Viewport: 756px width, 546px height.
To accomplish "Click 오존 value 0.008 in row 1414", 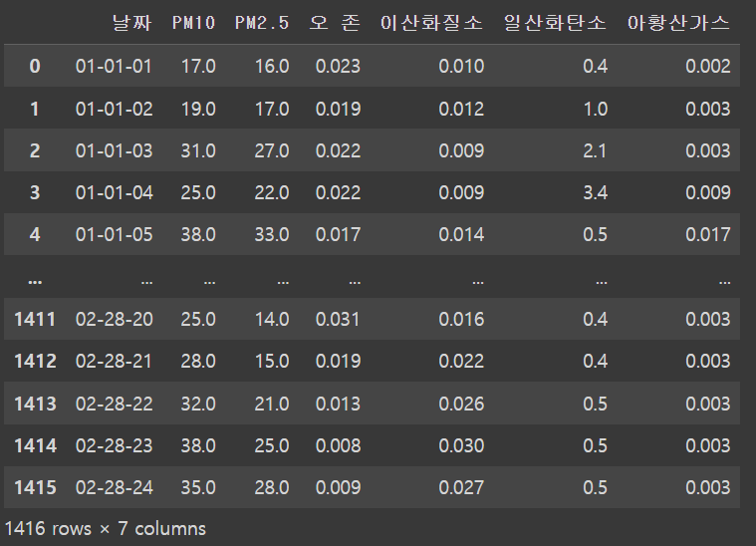I will coord(338,445).
